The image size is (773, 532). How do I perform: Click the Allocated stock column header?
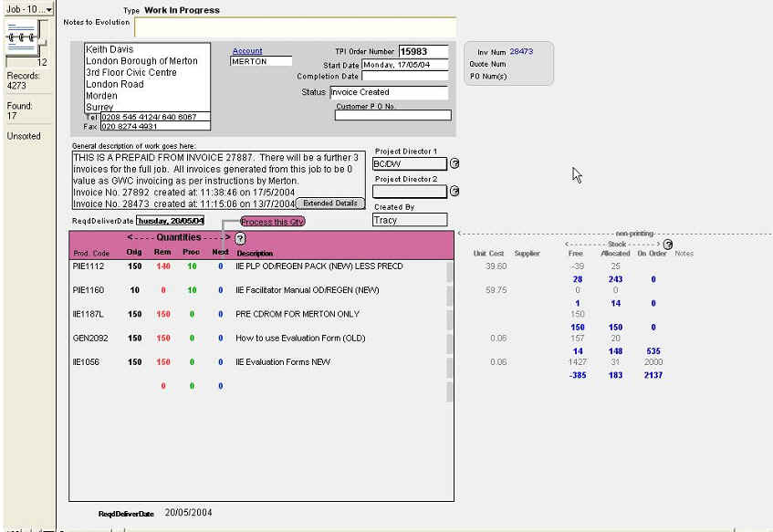tap(615, 254)
